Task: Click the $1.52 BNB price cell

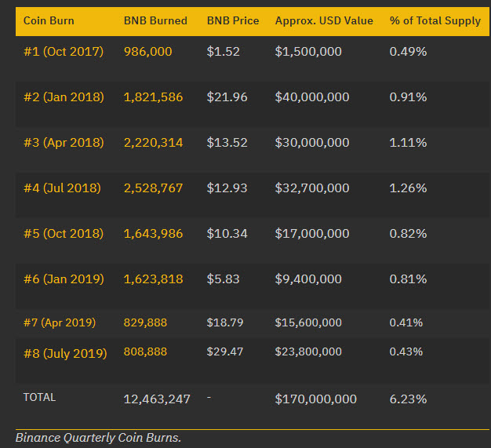Action: point(224,52)
